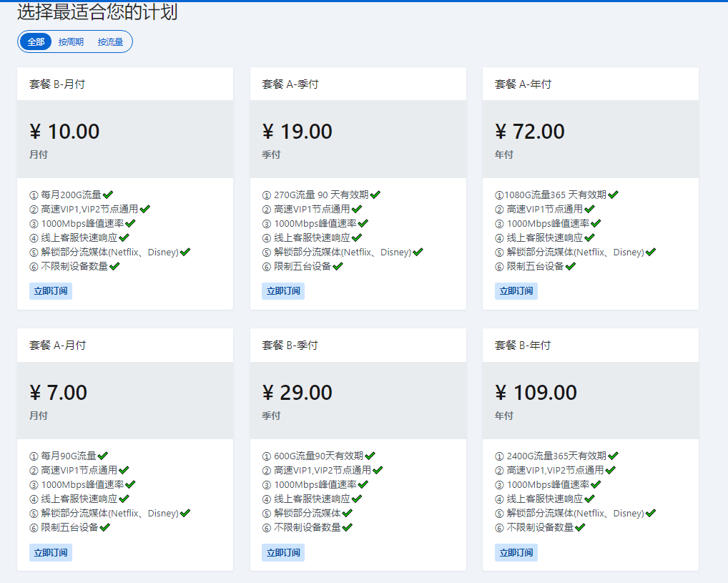This screenshot has height=583, width=728.
Task: Subscribe to the ¥7.00 套餐 A-月付 plan
Action: [51, 552]
